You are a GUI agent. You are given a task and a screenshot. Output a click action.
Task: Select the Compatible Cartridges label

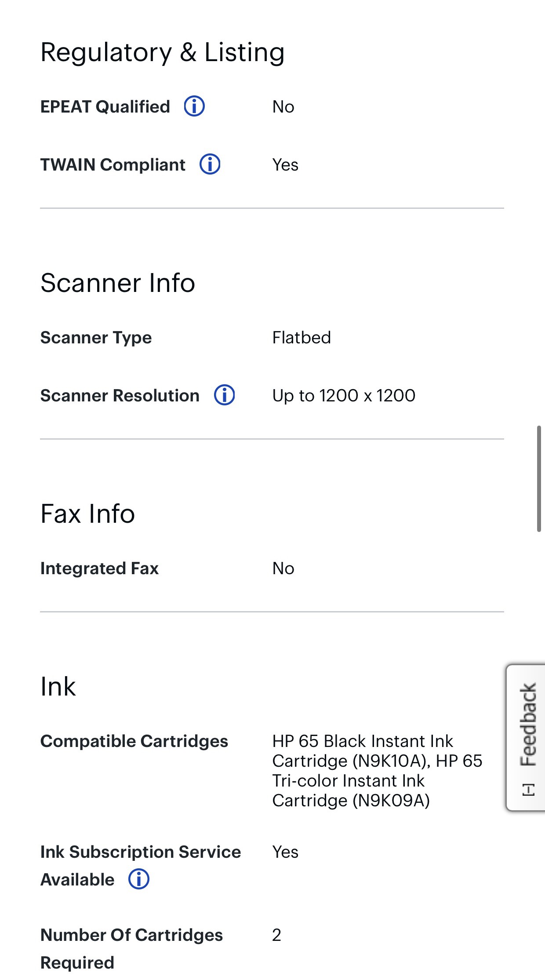(x=134, y=741)
